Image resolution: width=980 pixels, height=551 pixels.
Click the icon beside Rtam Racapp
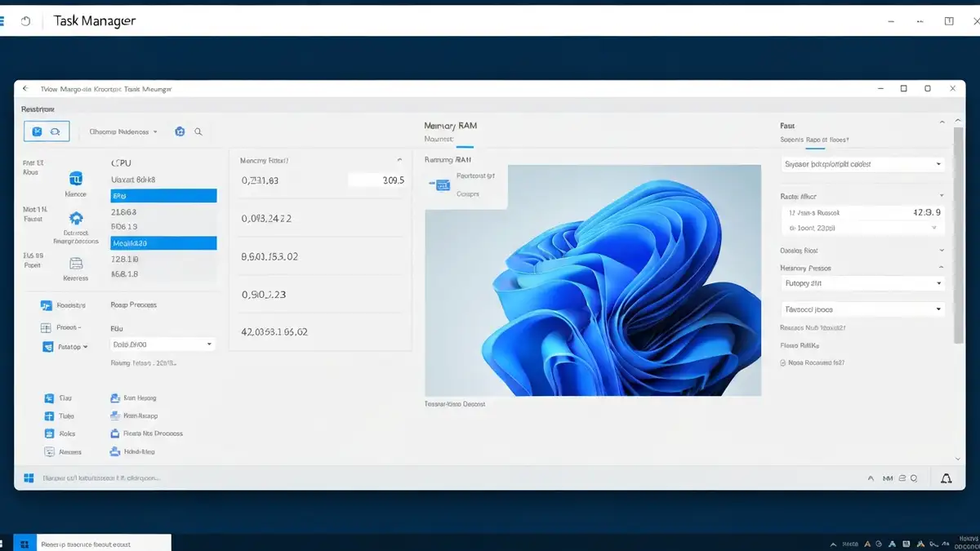pos(115,416)
